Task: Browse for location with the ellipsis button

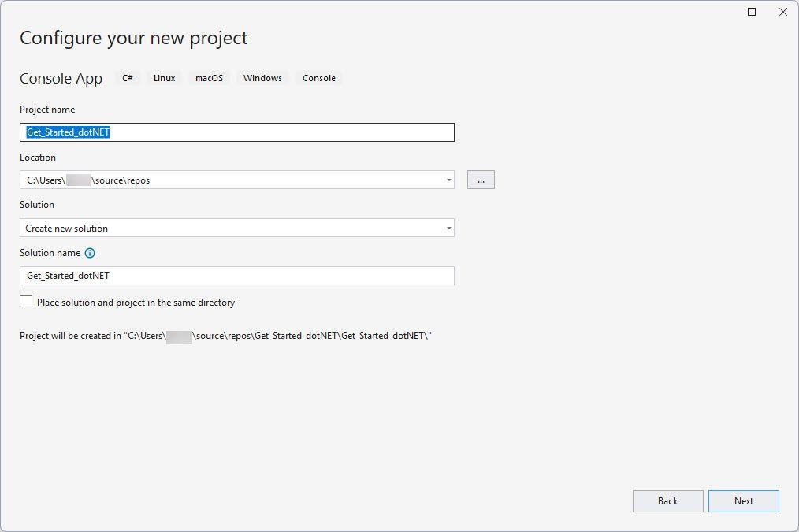Action: pyautogui.click(x=481, y=180)
